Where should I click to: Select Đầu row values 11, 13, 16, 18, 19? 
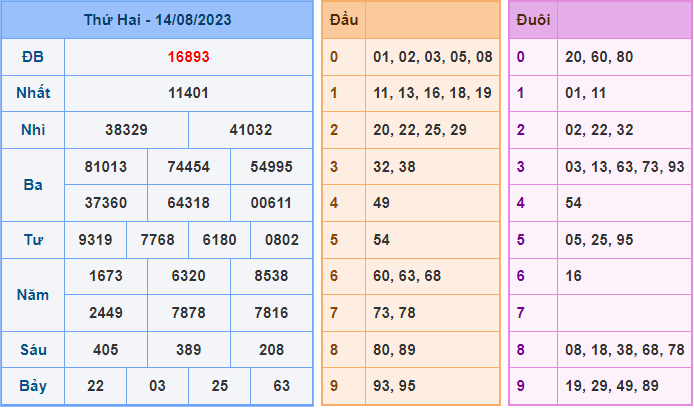coord(432,93)
